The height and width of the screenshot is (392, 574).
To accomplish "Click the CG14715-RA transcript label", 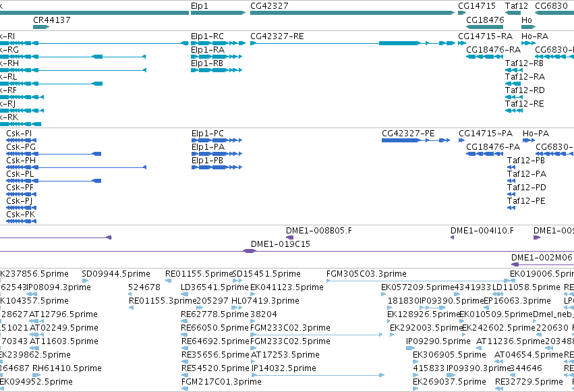I will [x=486, y=36].
